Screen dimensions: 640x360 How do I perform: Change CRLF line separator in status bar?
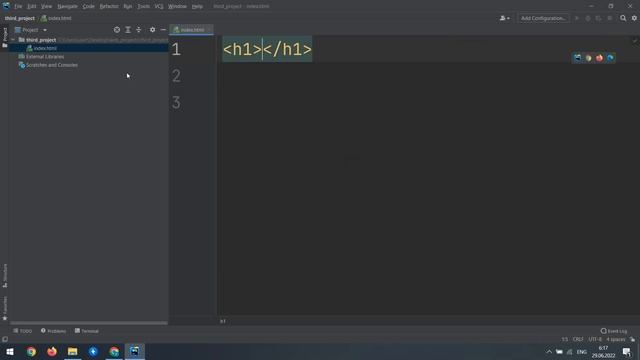(x=578, y=339)
